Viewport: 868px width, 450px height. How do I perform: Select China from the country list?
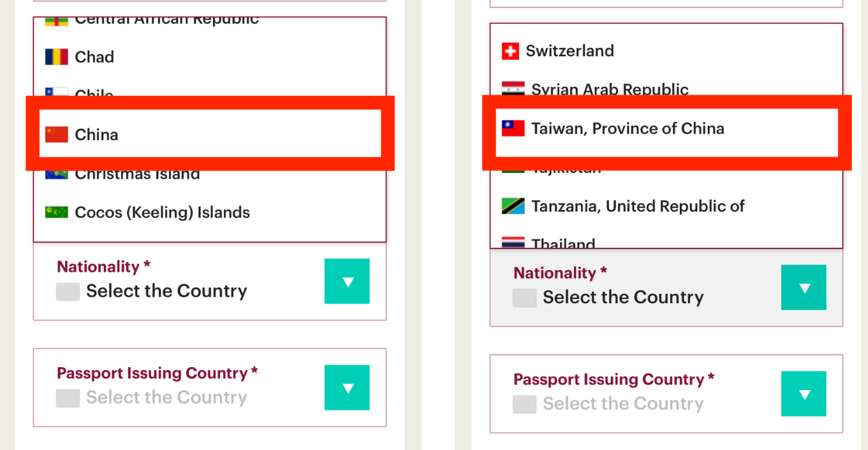pos(210,134)
